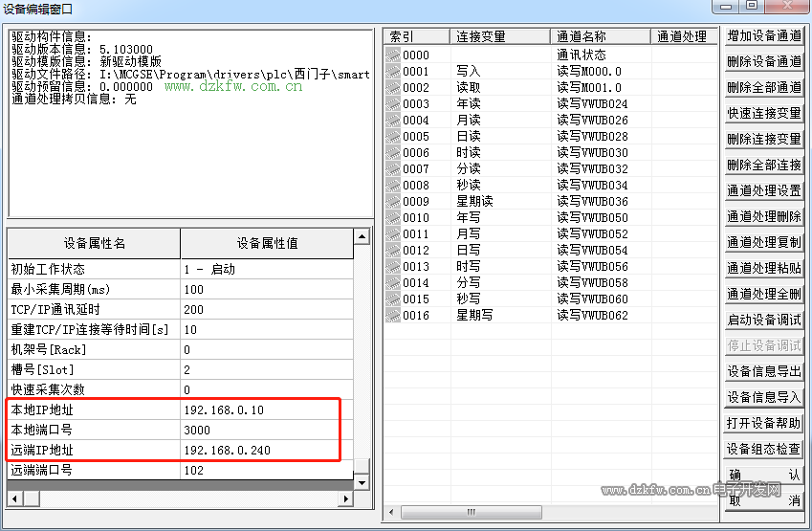Select the row icon for index 0012
812x531 pixels.
393,251
